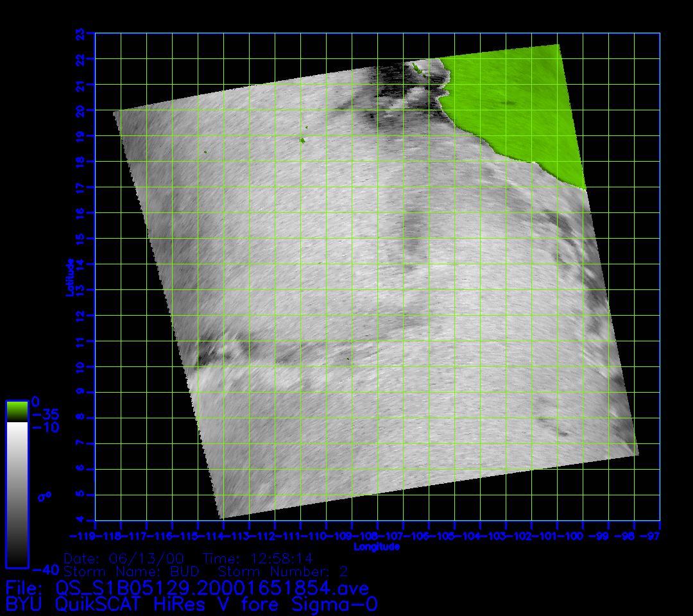The image size is (693, 616).
Task: Click the grayscale gradient of the color bar
Action: (17, 494)
